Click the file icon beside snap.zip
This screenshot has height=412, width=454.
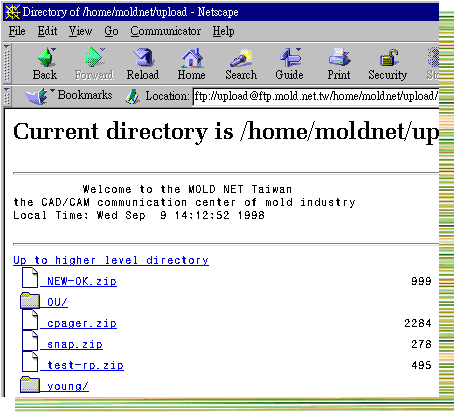tap(30, 341)
